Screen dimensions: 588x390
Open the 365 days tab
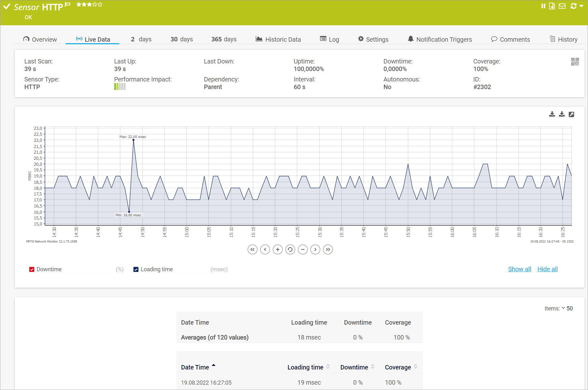coord(224,39)
